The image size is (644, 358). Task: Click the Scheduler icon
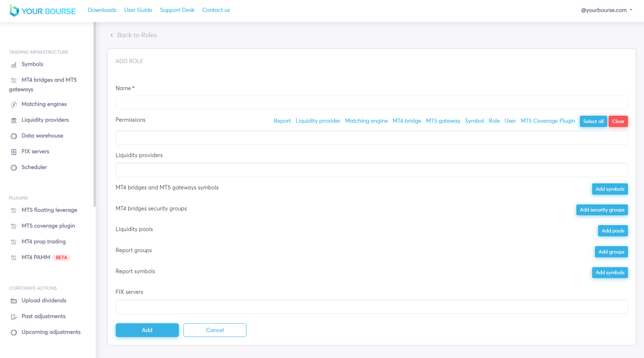[14, 168]
